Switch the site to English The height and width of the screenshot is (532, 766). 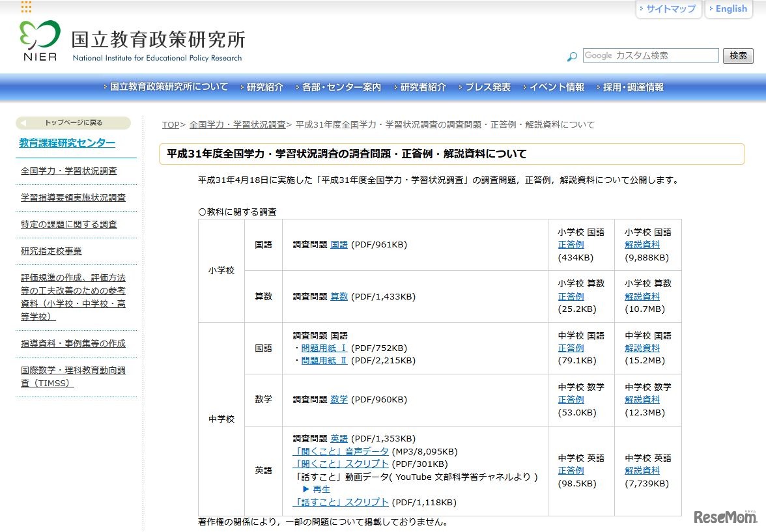coord(730,9)
